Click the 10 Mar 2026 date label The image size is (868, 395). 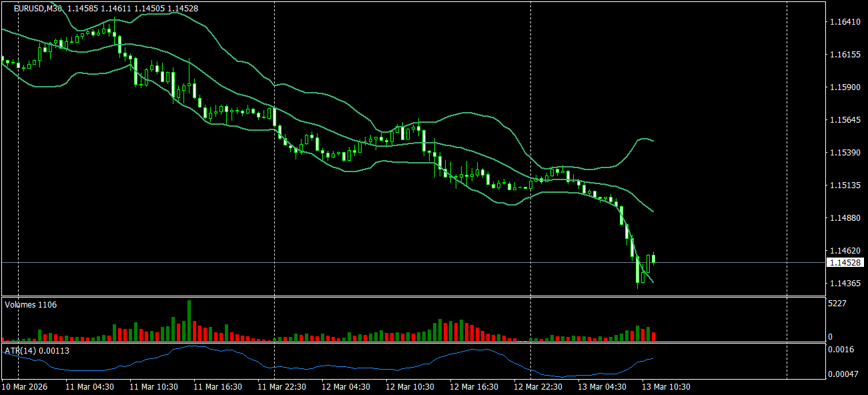tap(24, 387)
